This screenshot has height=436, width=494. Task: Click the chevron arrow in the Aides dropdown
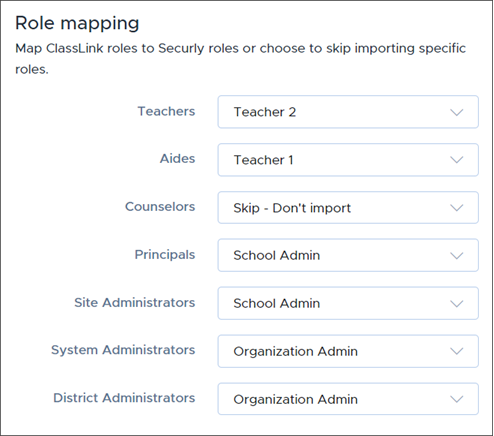click(x=456, y=160)
